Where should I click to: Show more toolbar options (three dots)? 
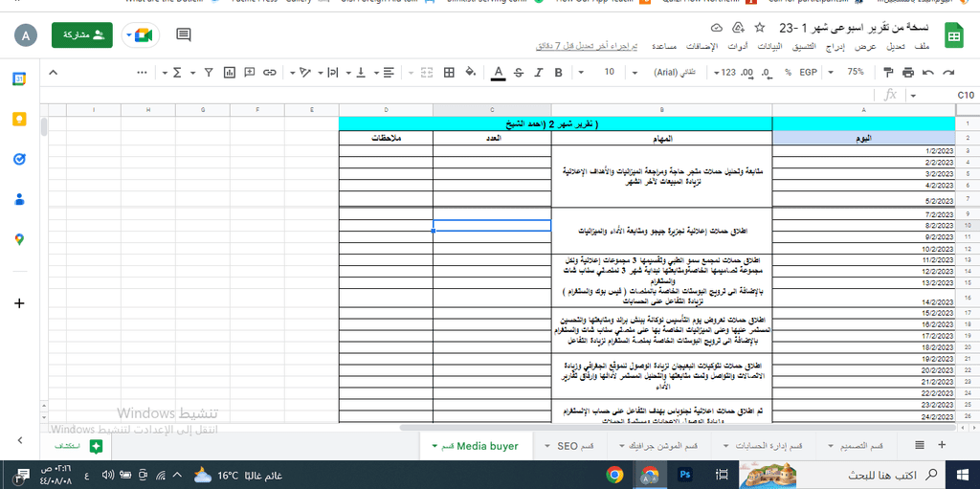click(142, 73)
